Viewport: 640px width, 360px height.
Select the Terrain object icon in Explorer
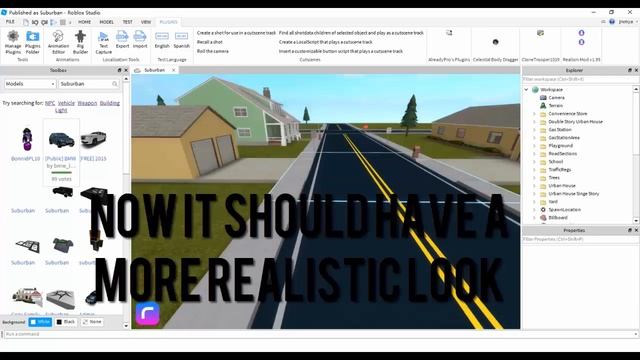pyautogui.click(x=543, y=105)
